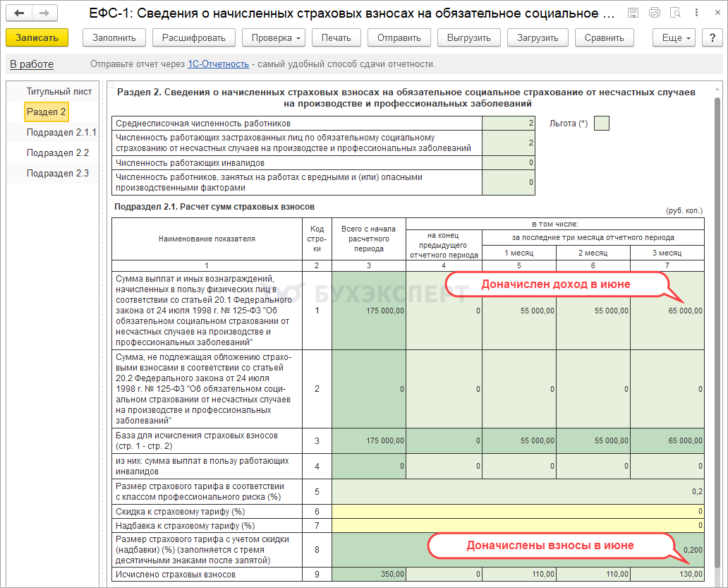Select the Надбавка к страховому тарифу field
The width and height of the screenshot is (728, 588).
pyautogui.click(x=518, y=526)
